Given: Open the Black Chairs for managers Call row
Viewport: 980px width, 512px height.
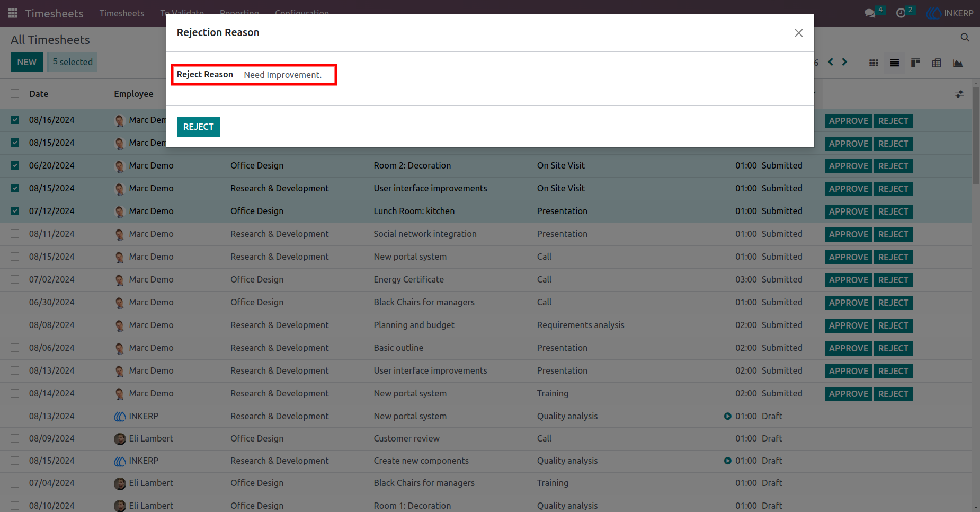Looking at the screenshot, I should [x=486, y=302].
